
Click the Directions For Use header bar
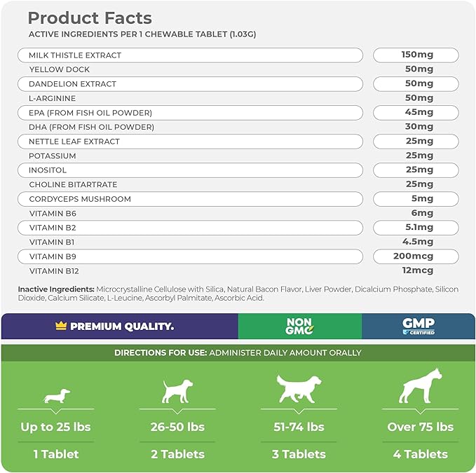click(x=238, y=352)
